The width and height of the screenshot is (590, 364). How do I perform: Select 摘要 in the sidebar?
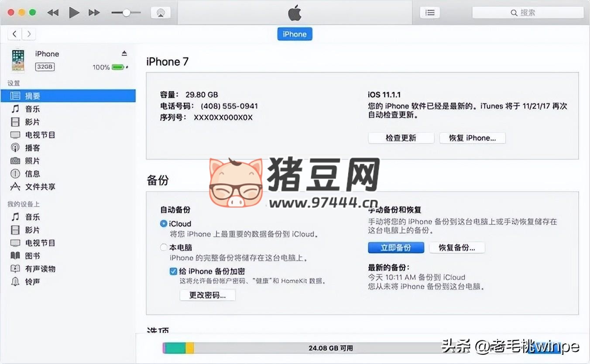[x=32, y=96]
